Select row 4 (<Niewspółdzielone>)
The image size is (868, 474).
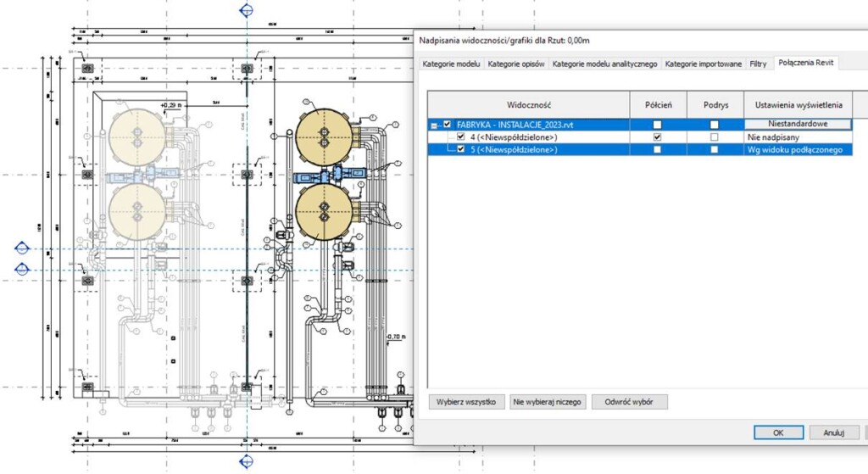[x=639, y=137]
